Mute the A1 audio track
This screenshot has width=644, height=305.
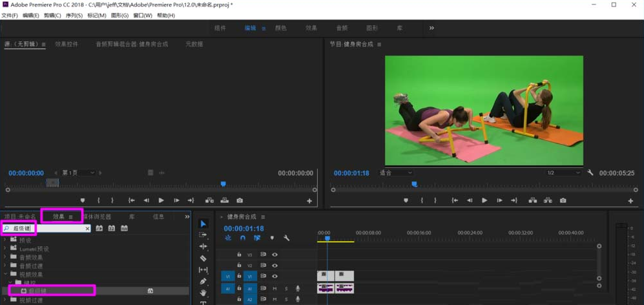point(275,289)
